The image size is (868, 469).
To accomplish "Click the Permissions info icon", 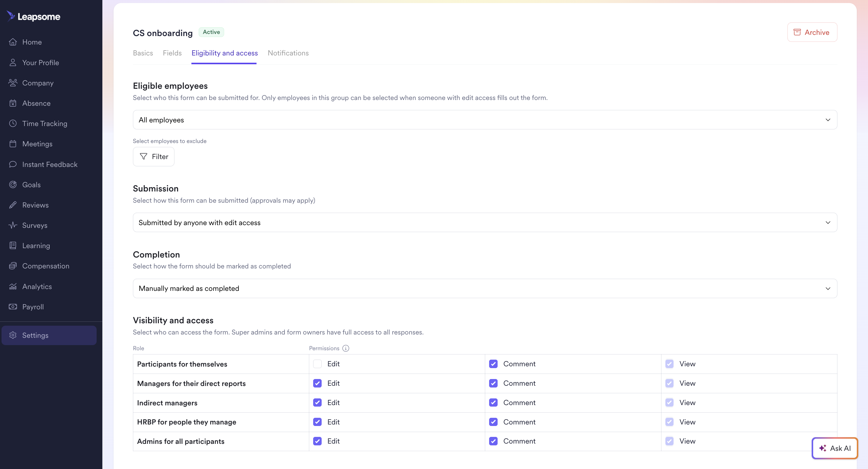I will click(346, 348).
